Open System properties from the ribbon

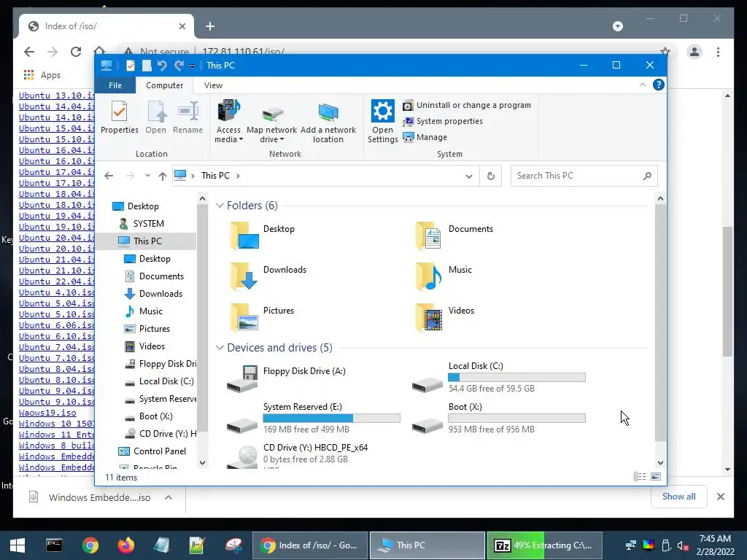[443, 122]
